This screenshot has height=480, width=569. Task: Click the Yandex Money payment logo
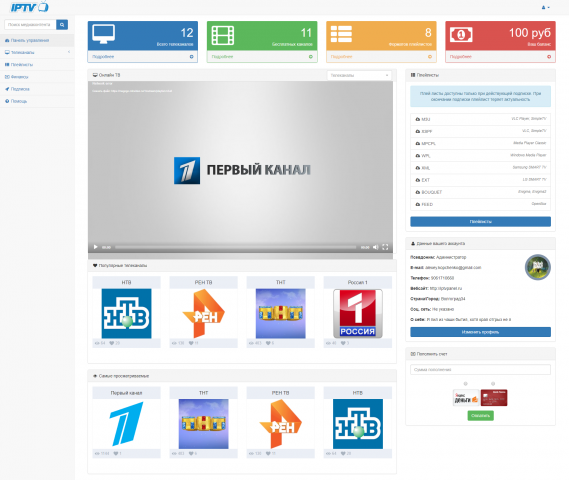pyautogui.click(x=466, y=398)
